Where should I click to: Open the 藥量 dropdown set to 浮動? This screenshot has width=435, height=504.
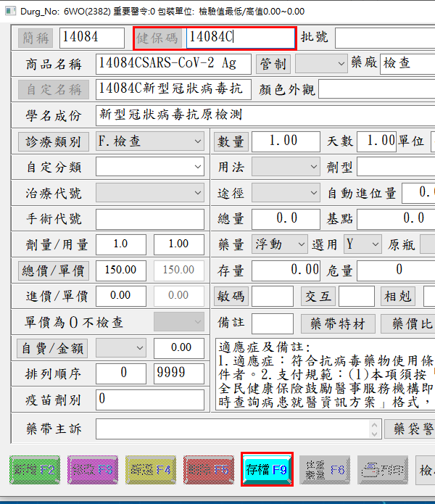click(281, 244)
